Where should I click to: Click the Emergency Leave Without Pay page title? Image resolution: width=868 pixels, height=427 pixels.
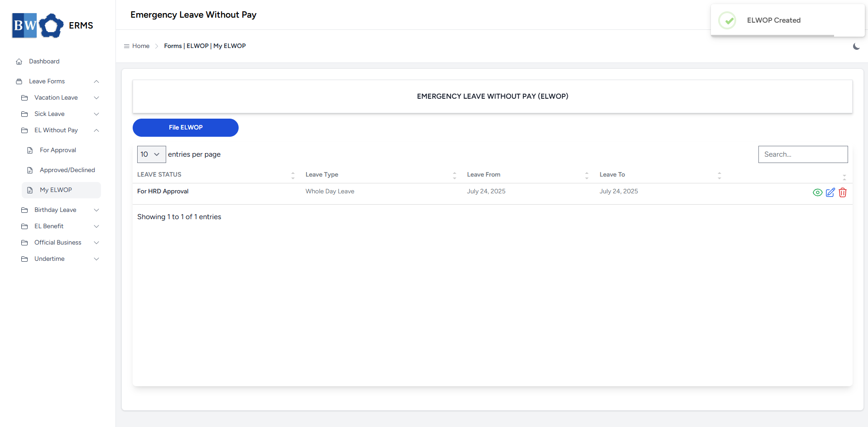coord(193,15)
